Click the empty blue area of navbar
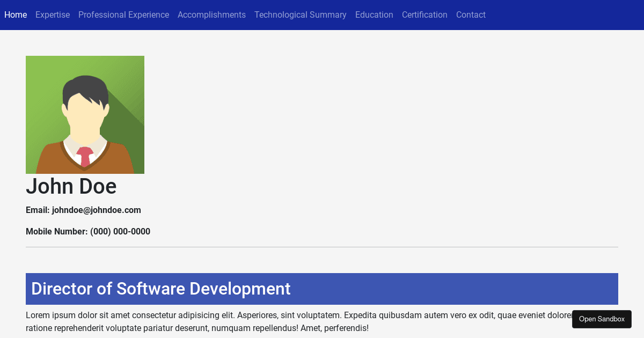 pyautogui.click(x=563, y=15)
